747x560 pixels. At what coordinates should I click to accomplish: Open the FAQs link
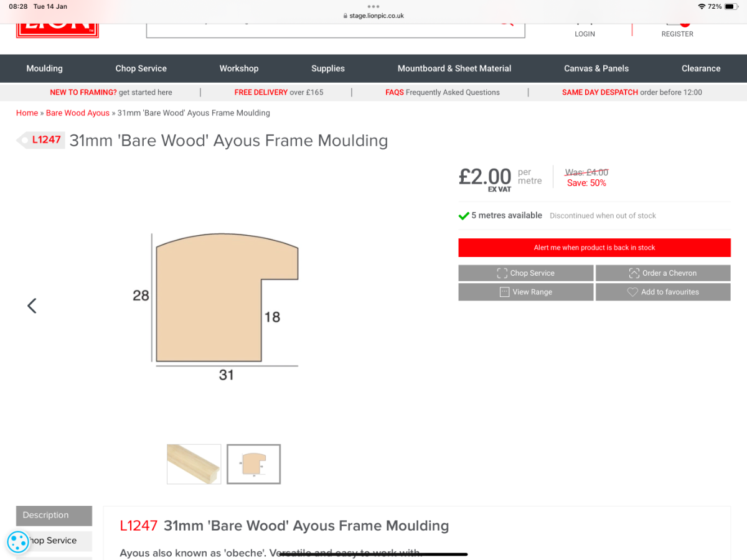click(x=443, y=92)
